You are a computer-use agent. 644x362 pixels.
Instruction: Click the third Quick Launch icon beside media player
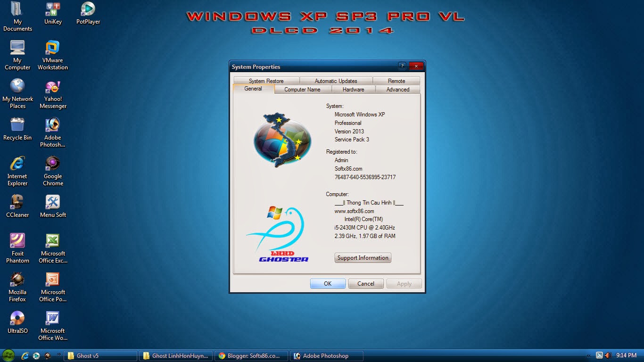[48, 356]
